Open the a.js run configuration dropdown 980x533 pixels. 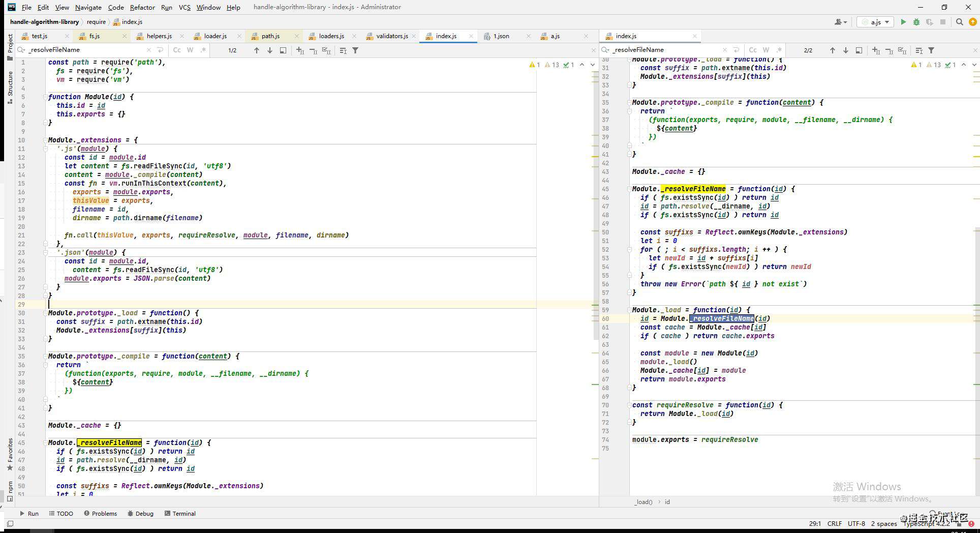875,22
